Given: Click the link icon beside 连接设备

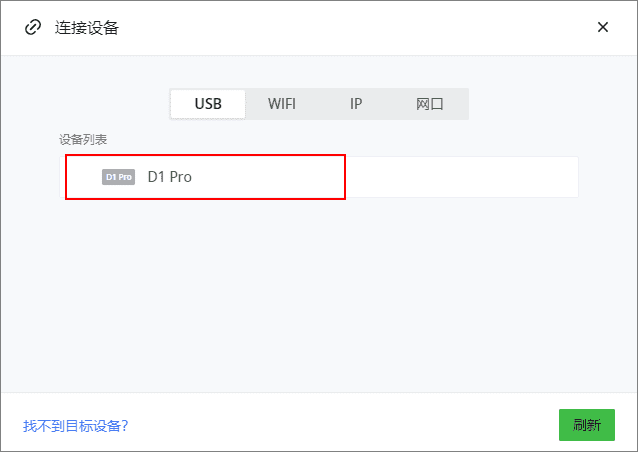Looking at the screenshot, I should coord(33,27).
